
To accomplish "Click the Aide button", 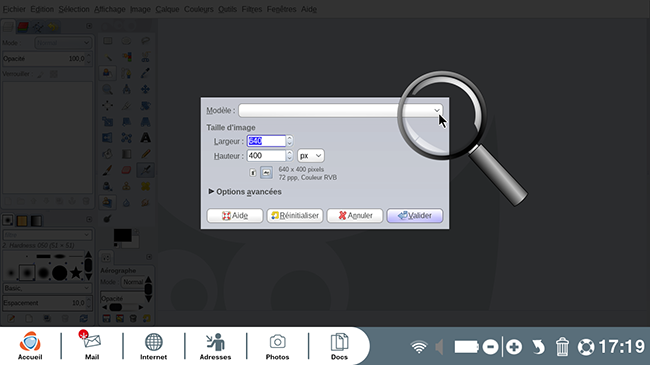I will (x=235, y=216).
